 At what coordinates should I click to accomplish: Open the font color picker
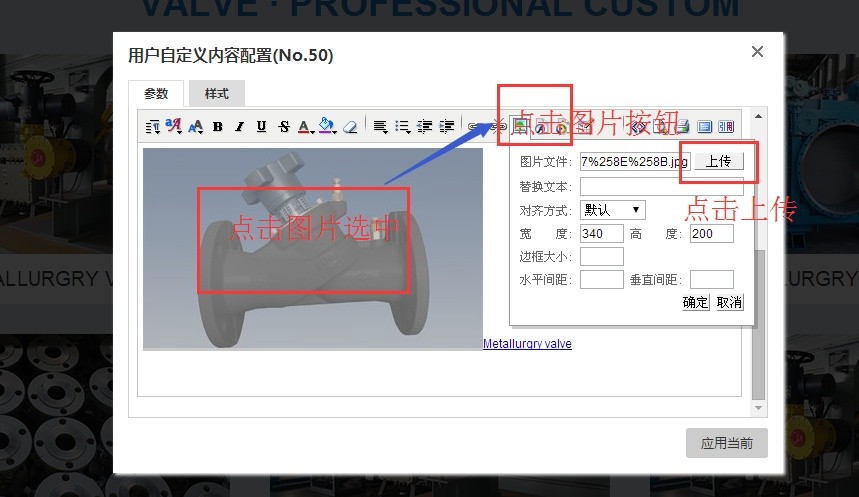(x=305, y=127)
